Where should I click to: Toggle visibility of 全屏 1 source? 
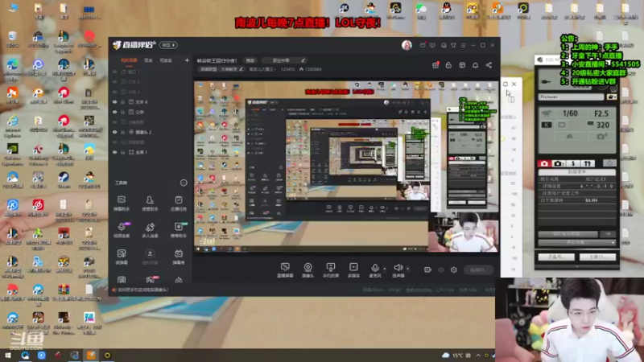pos(114,152)
